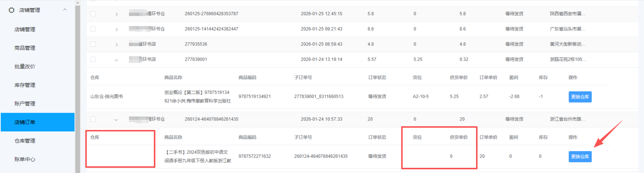The height and width of the screenshot is (173, 644).
Task: Open 批量改价 in sidebar
Action: click(x=25, y=67)
